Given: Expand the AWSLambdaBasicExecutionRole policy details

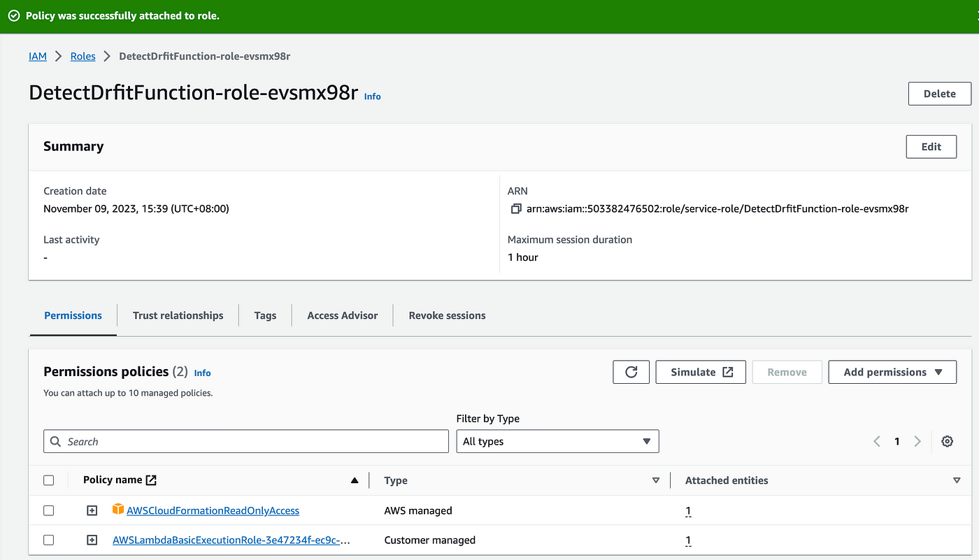Looking at the screenshot, I should (92, 540).
